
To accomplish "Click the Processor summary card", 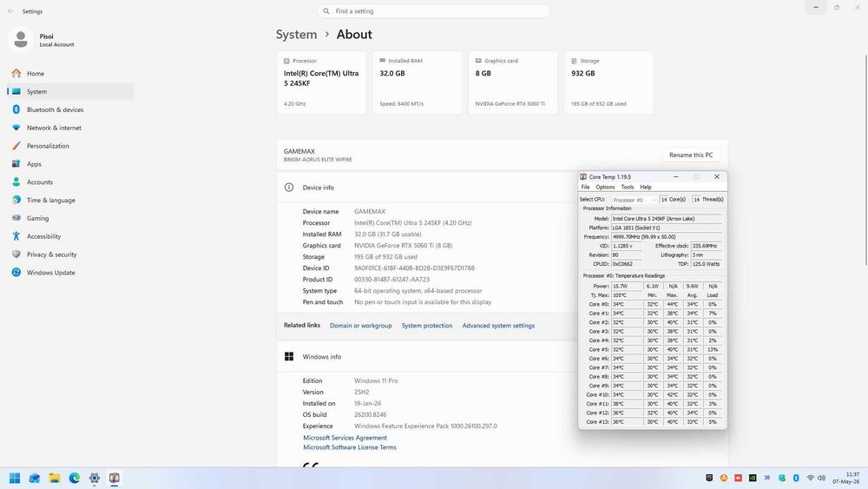I will point(321,83).
